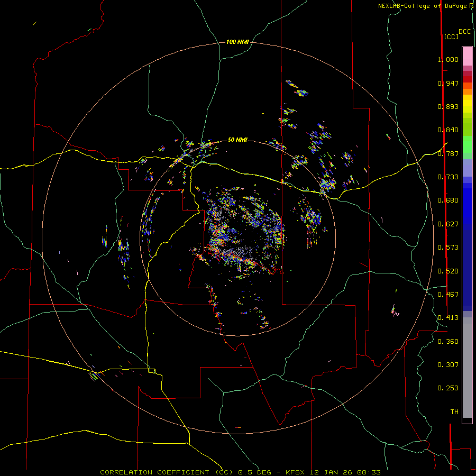
Task: Click the DCC label above the color scale
Action: click(464, 32)
